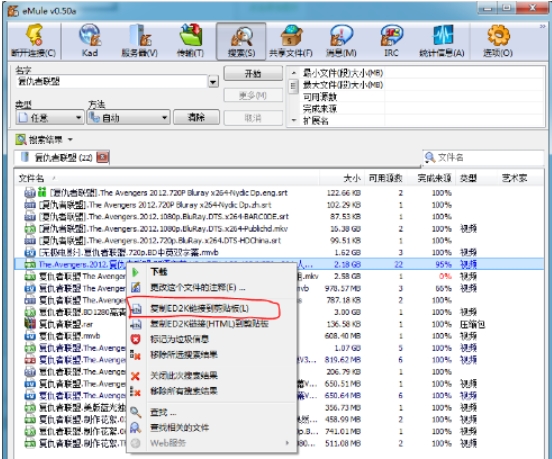Open Shared Files (共享文件) toolbar icon
This screenshot has height=459, width=552.
(x=291, y=41)
